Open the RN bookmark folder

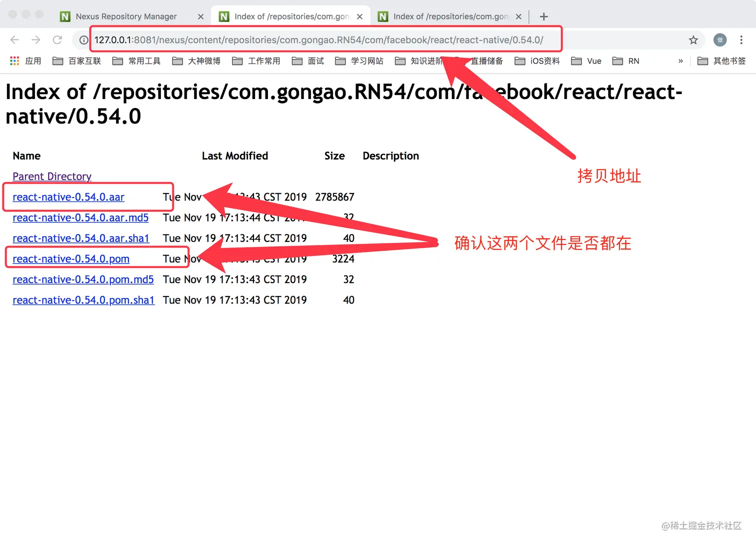pos(626,61)
